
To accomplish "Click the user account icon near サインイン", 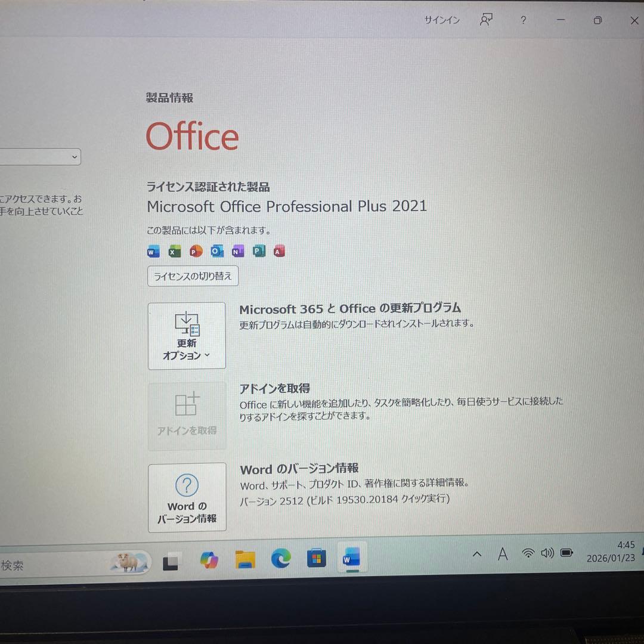I will (486, 20).
